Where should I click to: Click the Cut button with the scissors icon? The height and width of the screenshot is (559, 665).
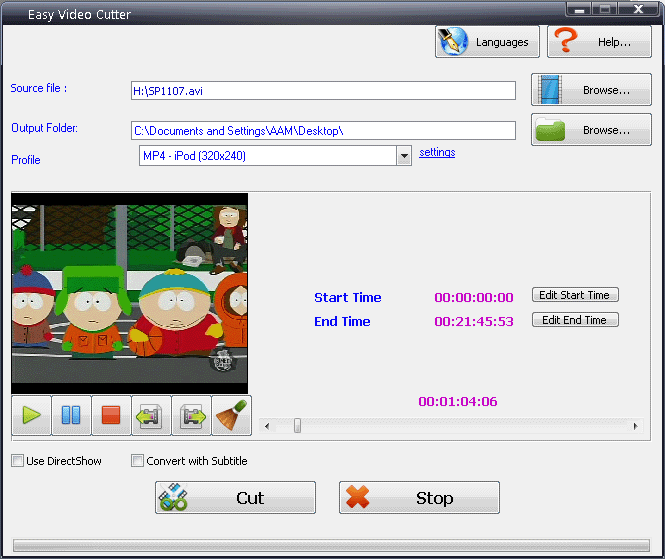click(x=235, y=498)
